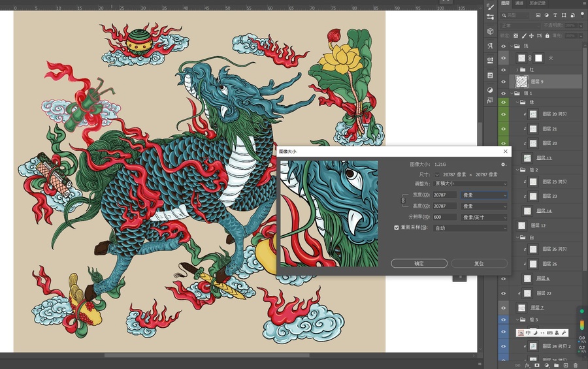This screenshot has height=369, width=588.
Task: Open the fill slider dropdown arrow
Action: pyautogui.click(x=581, y=36)
